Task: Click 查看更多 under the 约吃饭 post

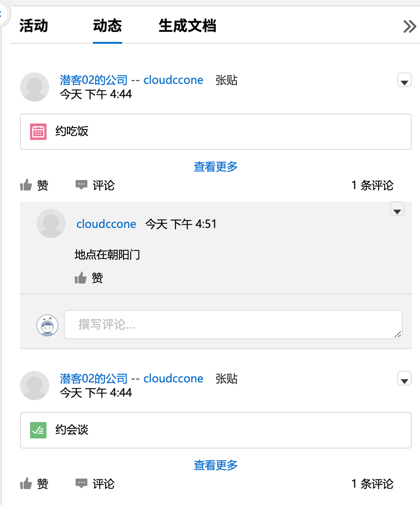Action: pos(216,167)
